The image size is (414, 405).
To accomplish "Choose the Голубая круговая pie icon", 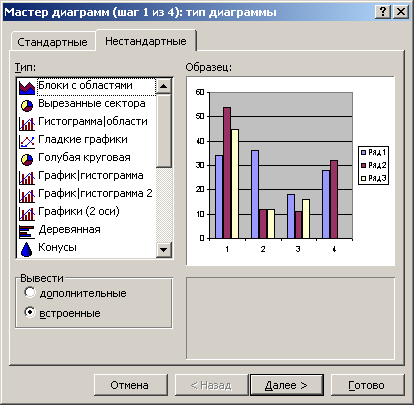I will (27, 160).
